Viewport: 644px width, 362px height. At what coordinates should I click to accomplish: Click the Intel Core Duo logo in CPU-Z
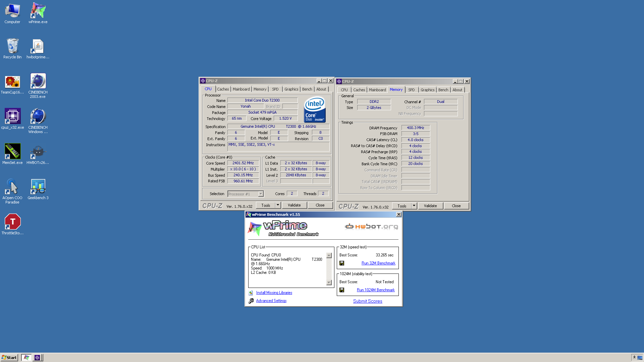tap(315, 110)
